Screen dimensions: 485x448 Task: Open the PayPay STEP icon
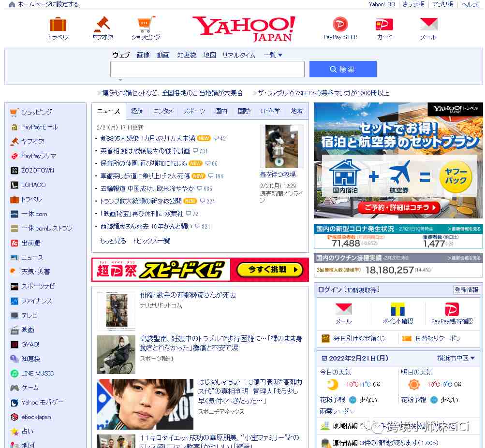340,25
